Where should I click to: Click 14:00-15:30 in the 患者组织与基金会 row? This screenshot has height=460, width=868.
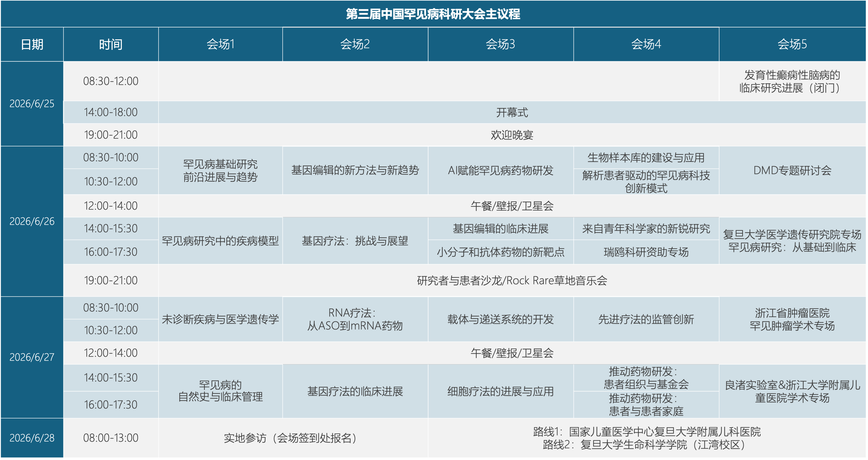[x=111, y=377]
